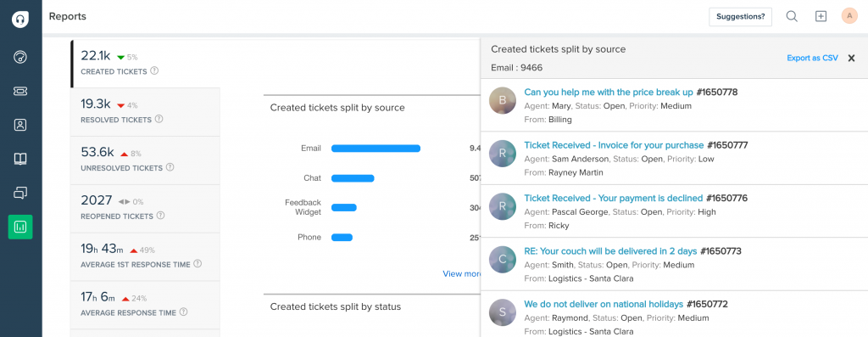868x337 pixels.
Task: Close the Created tickets split by source panel
Action: 851,59
